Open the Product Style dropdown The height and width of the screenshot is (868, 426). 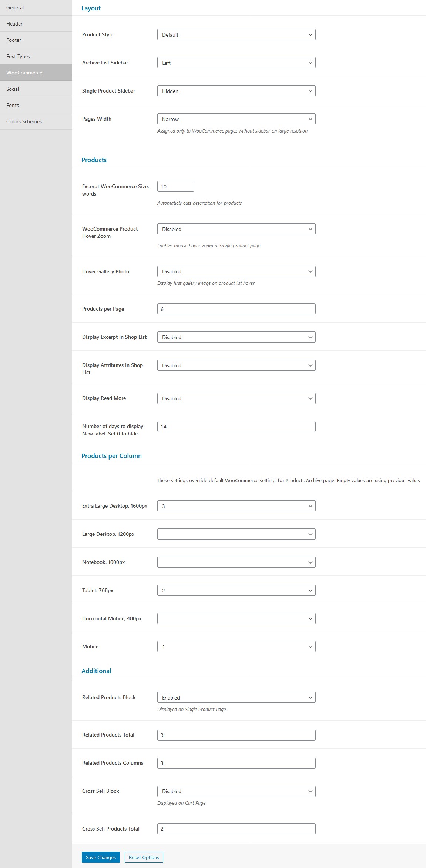pos(236,34)
